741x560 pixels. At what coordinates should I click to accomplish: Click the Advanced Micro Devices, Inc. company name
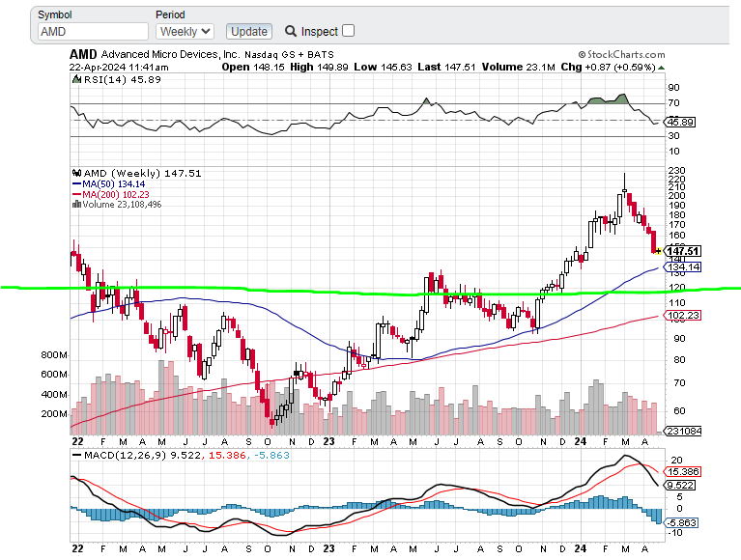pos(171,55)
